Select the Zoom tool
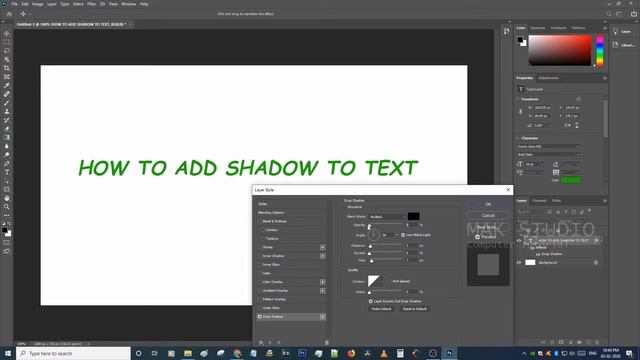This screenshot has width=640, height=360. 7,207
